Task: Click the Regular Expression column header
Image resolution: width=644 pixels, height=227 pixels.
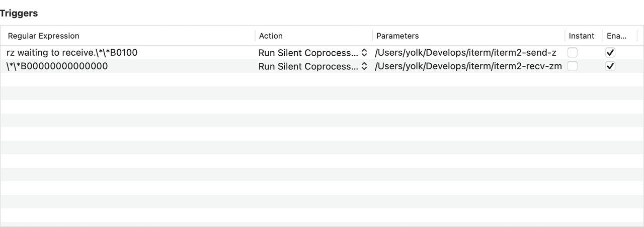Action: click(x=44, y=36)
